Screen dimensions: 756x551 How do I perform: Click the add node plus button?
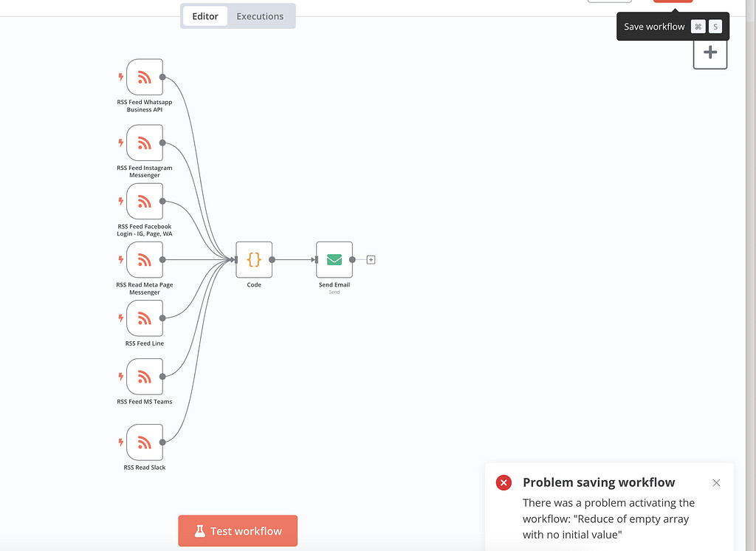click(709, 52)
